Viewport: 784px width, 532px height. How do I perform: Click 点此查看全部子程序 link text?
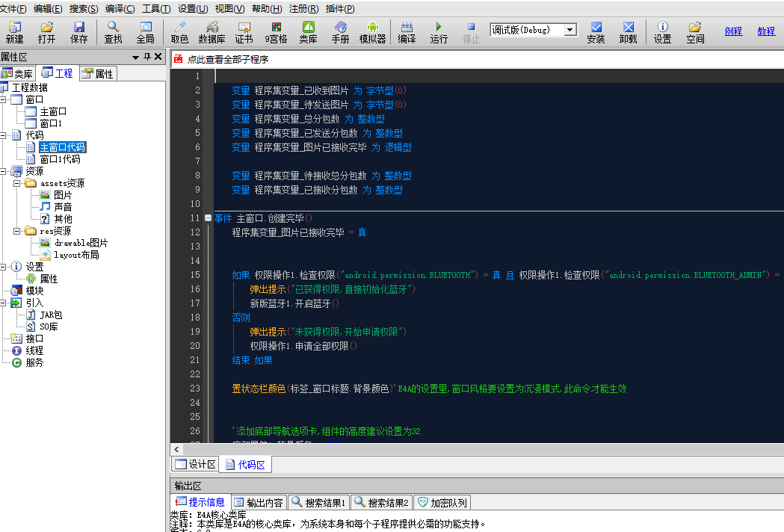point(228,60)
